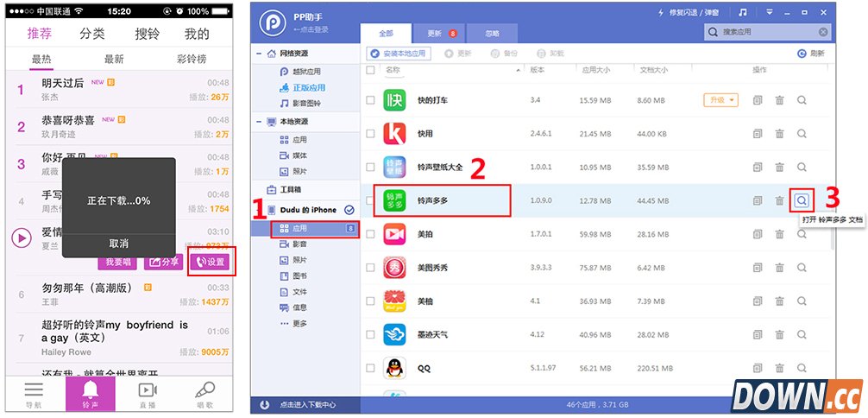The width and height of the screenshot is (868, 418).
Task: Tick the checkbox for 美柚
Action: click(370, 301)
